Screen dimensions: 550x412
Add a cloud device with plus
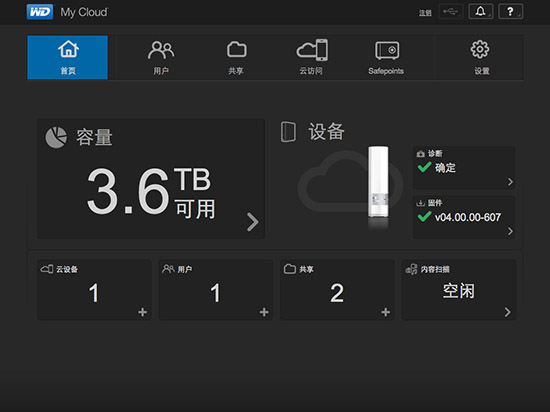[142, 312]
